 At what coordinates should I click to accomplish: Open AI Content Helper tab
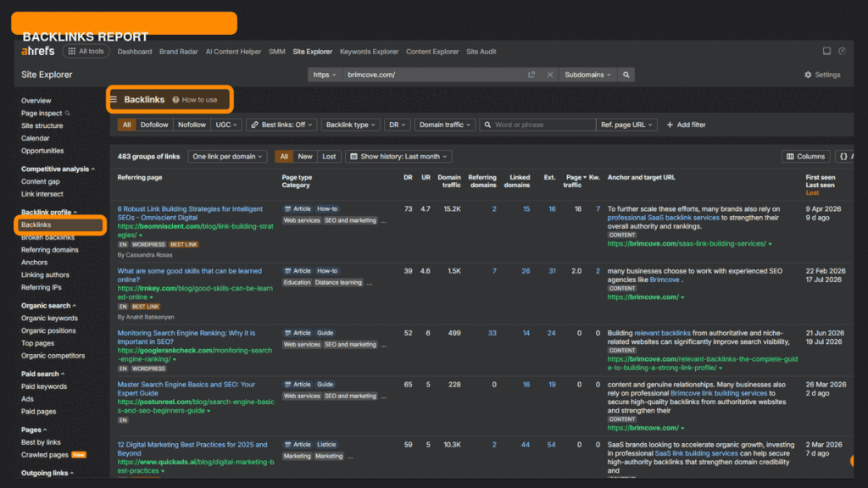(x=233, y=52)
